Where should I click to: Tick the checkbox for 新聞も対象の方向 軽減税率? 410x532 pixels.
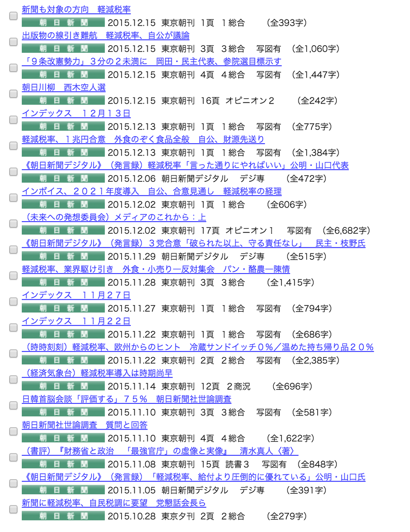pos(13,16)
